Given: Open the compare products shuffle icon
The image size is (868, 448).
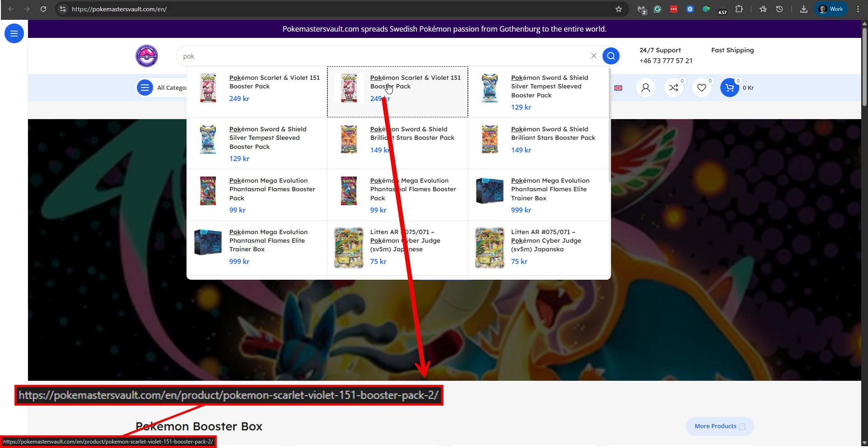Looking at the screenshot, I should pyautogui.click(x=674, y=88).
